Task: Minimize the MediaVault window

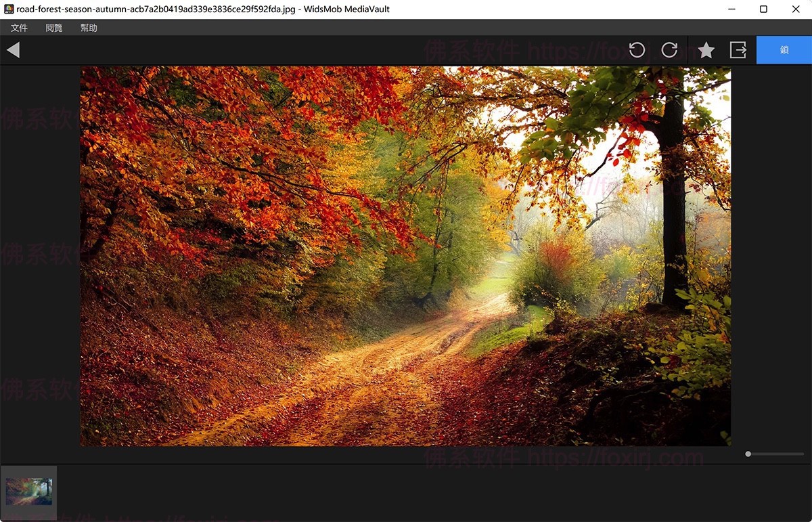Action: 732,9
